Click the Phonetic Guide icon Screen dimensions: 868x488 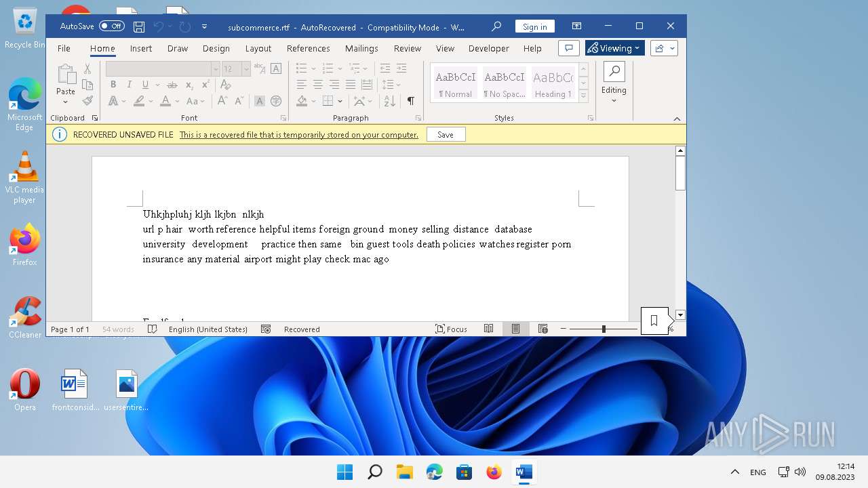[x=259, y=68]
